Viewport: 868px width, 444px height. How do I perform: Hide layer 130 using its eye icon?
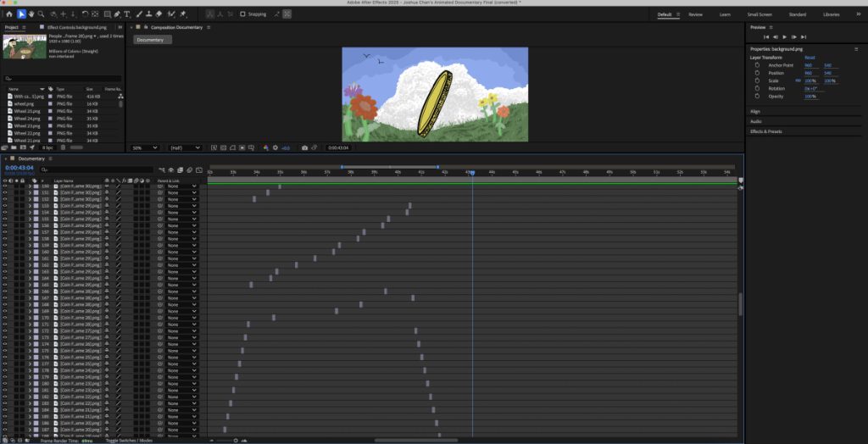click(x=5, y=186)
